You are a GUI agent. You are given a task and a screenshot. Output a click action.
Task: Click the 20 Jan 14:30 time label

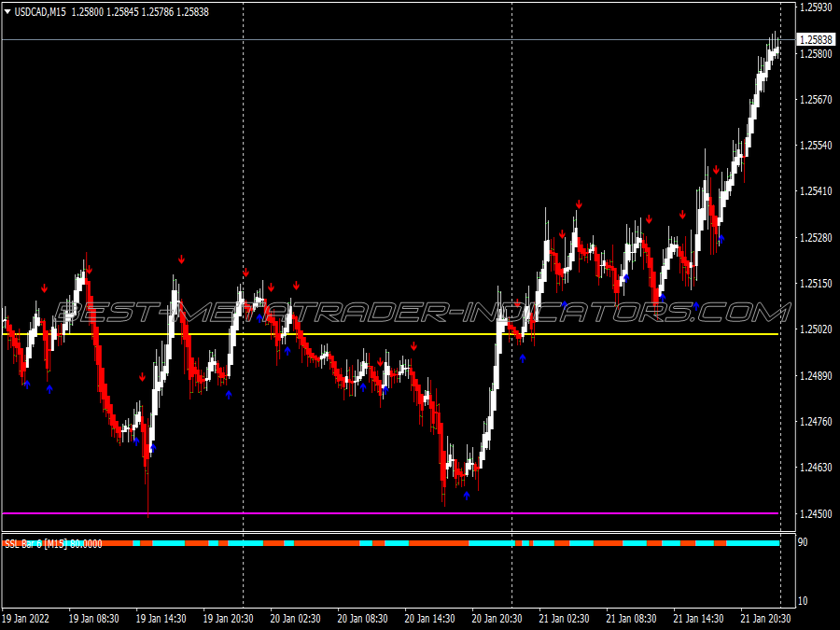point(429,619)
